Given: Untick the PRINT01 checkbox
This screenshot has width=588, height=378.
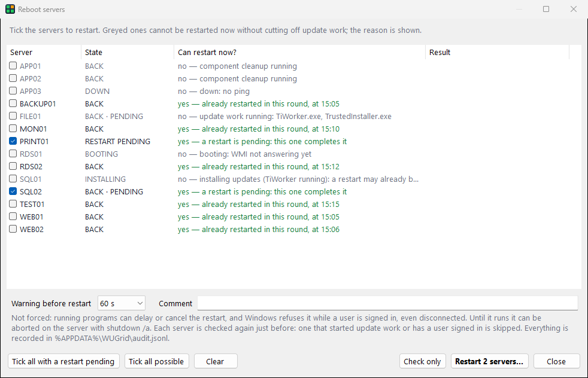Looking at the screenshot, I should tap(13, 141).
